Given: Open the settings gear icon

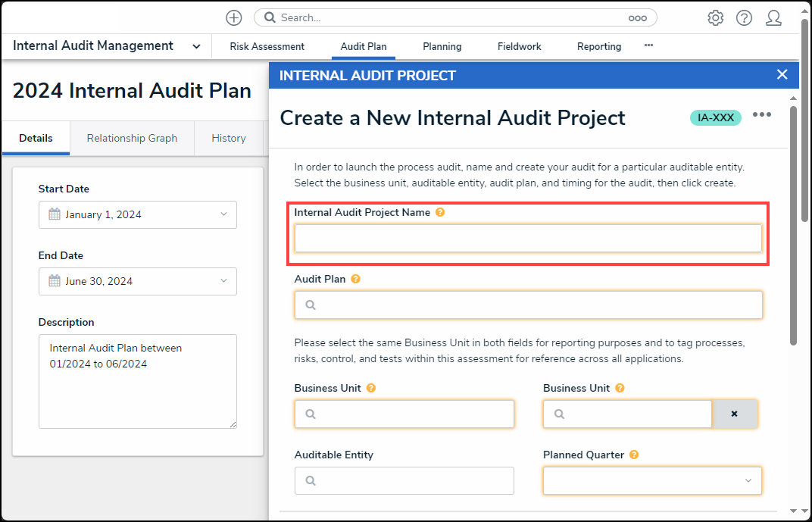Looking at the screenshot, I should 715,18.
